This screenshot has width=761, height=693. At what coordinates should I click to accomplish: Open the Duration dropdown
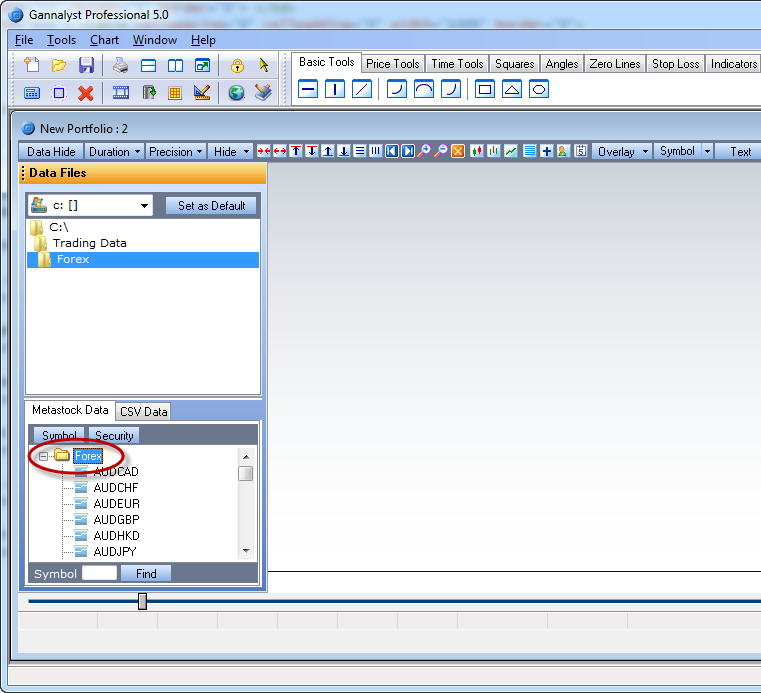click(x=115, y=151)
